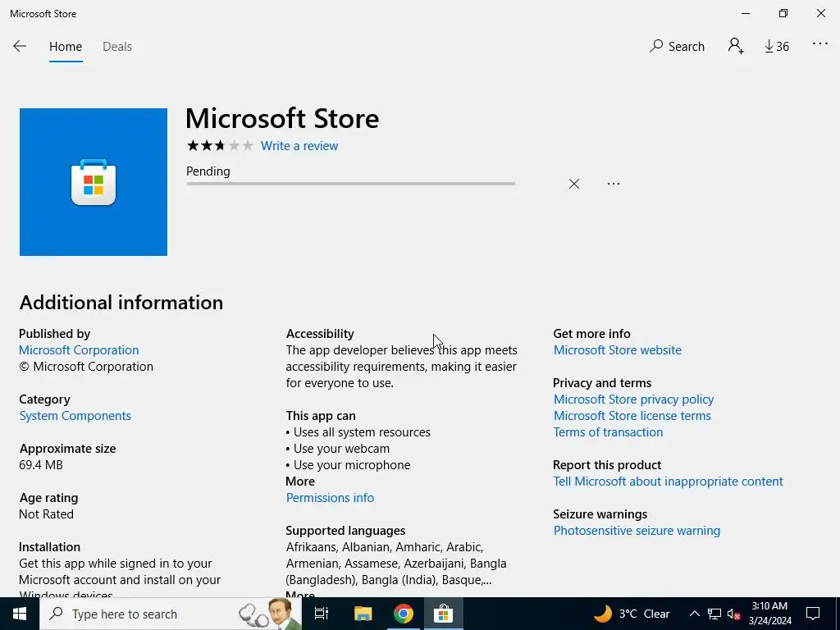Open the weather widget showing 3°C Clear
Screen dimensions: 840x630
point(632,614)
